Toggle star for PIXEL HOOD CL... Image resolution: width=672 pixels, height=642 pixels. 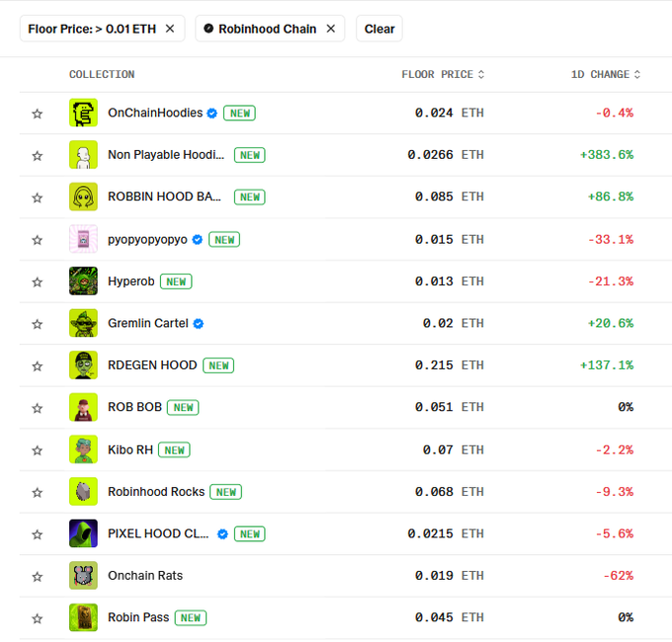(38, 534)
